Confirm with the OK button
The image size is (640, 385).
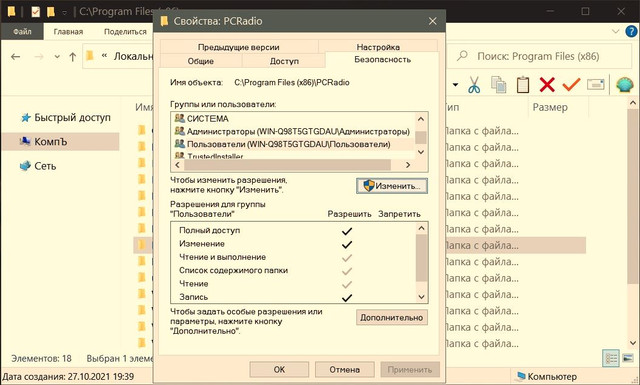(279, 369)
